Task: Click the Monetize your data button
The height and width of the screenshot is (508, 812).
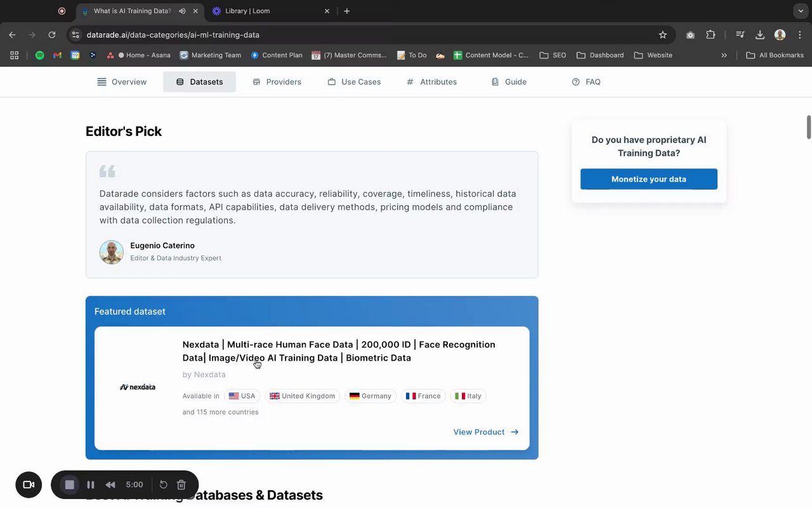Action: 649,179
